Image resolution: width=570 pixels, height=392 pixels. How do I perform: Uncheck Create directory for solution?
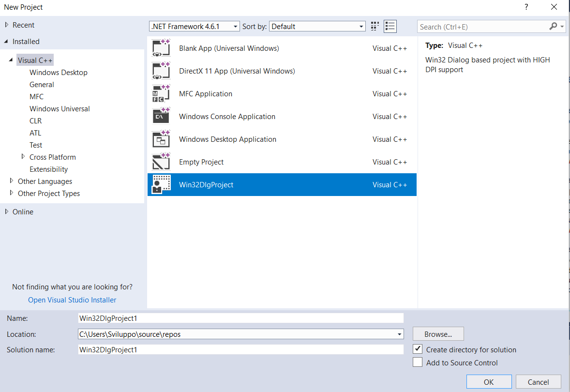pos(418,349)
